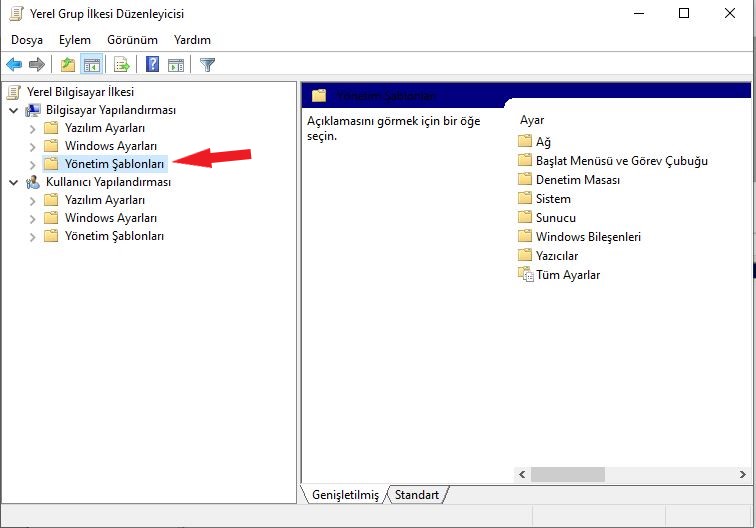Viewport: 756px width, 528px height.
Task: Select Bilgisayar Yapılandırması tree item
Action: coord(111,110)
